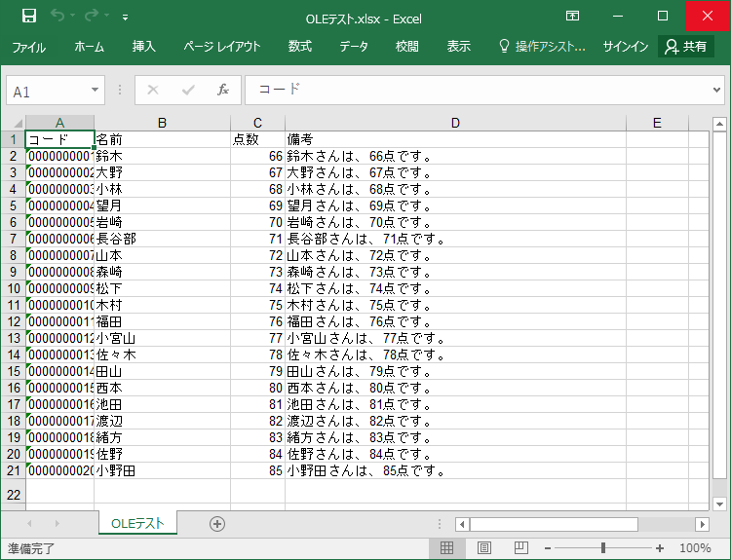Click cell with name 佐々木 in column B
The width and height of the screenshot is (731, 560).
(162, 355)
